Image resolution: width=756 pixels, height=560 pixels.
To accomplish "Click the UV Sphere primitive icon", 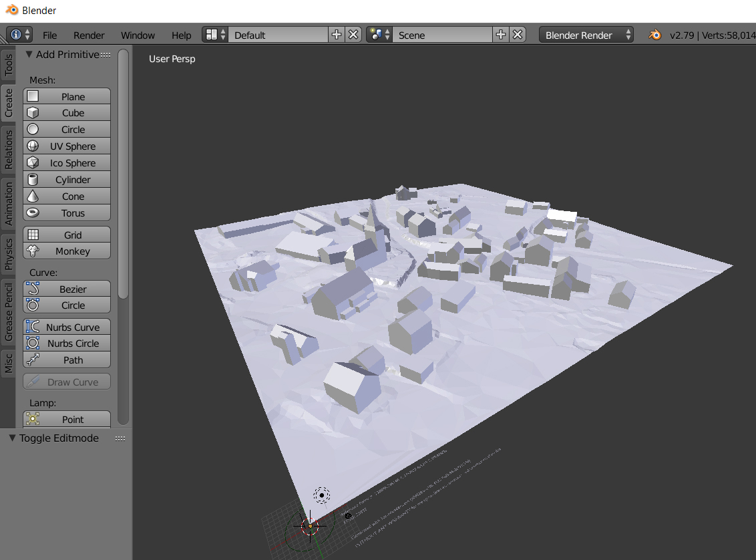I will pyautogui.click(x=33, y=146).
